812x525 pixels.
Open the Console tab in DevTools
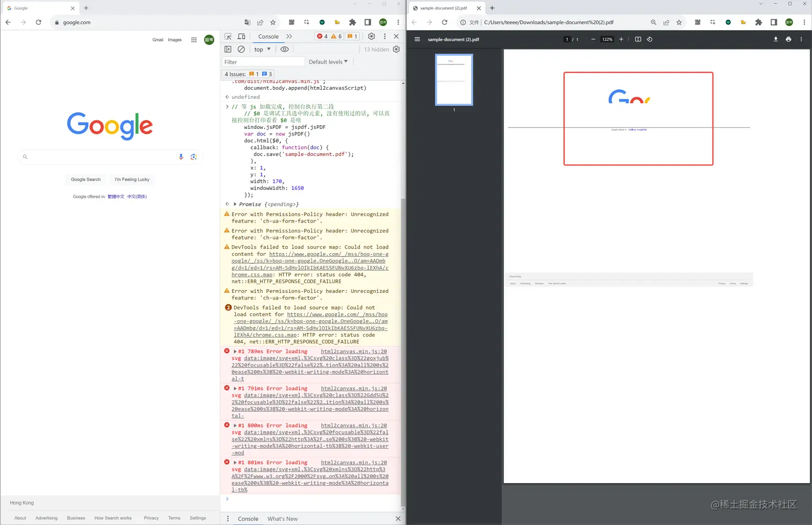coord(269,37)
